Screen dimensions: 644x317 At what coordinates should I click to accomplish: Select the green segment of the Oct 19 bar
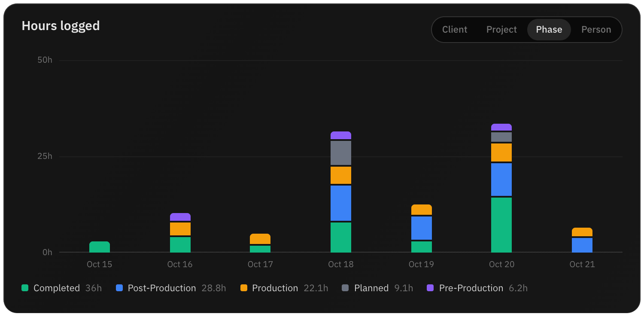coord(422,247)
